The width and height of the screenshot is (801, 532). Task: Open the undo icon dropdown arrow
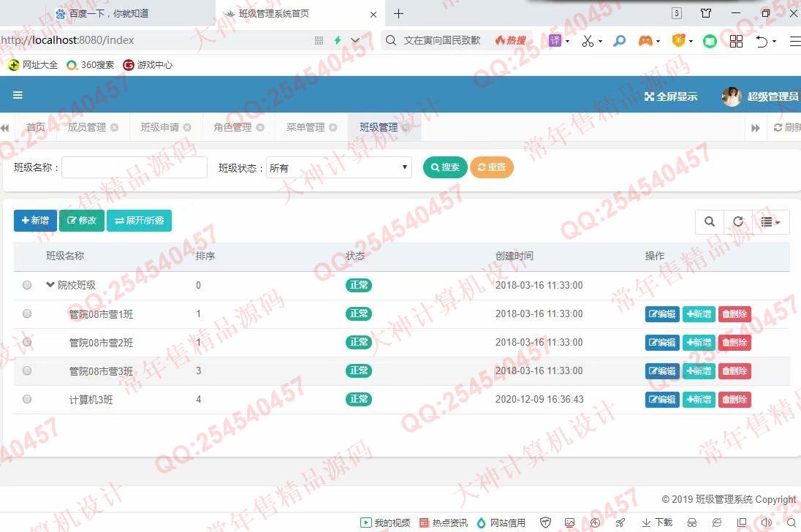[775, 42]
